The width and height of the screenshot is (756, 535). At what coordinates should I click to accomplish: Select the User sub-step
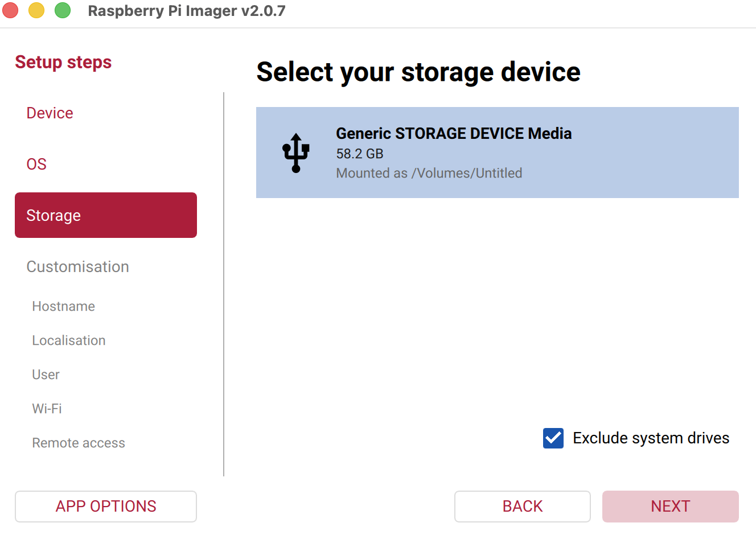pos(46,374)
